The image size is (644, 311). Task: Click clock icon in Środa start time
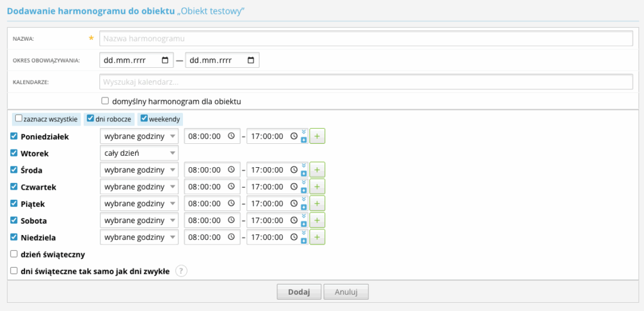click(x=231, y=170)
